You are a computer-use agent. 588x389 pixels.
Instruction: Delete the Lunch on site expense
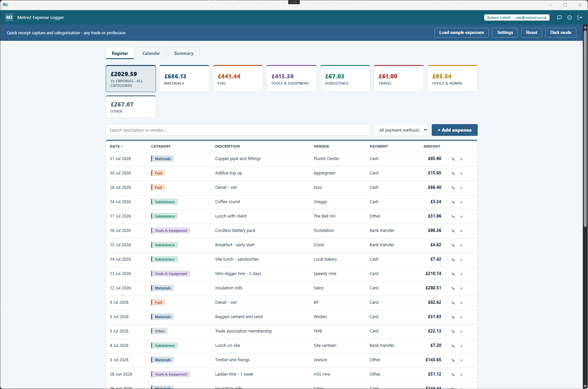[x=461, y=346]
